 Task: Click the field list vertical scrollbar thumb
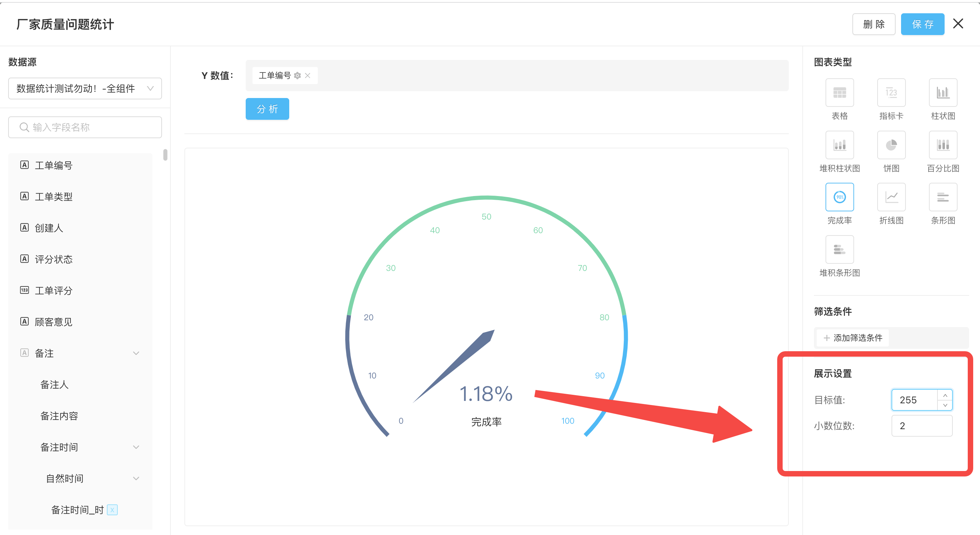click(x=165, y=155)
